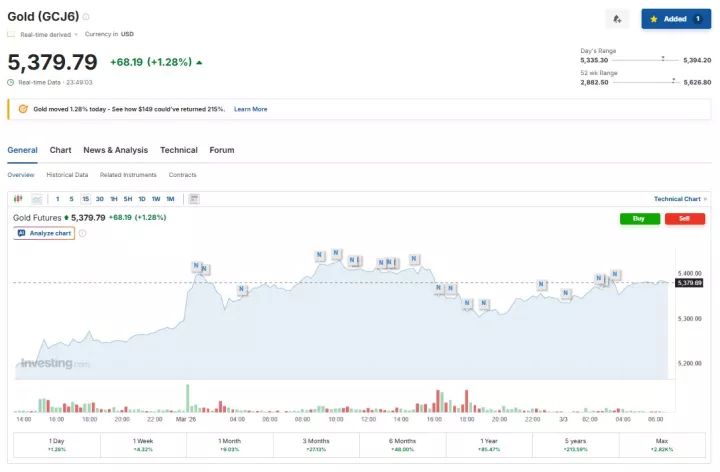Screen dimensions: 720x472
Task: Select the 15 minute interval
Action: tap(85, 199)
